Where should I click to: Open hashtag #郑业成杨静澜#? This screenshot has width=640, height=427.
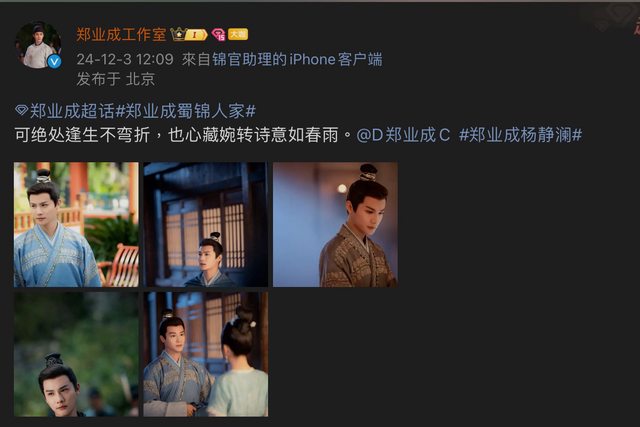(x=520, y=135)
